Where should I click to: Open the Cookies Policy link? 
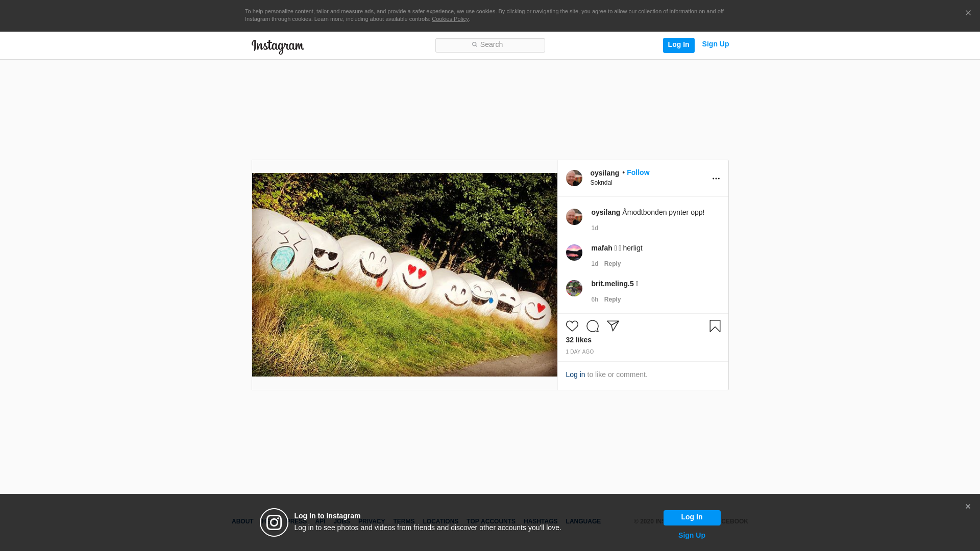pos(450,19)
